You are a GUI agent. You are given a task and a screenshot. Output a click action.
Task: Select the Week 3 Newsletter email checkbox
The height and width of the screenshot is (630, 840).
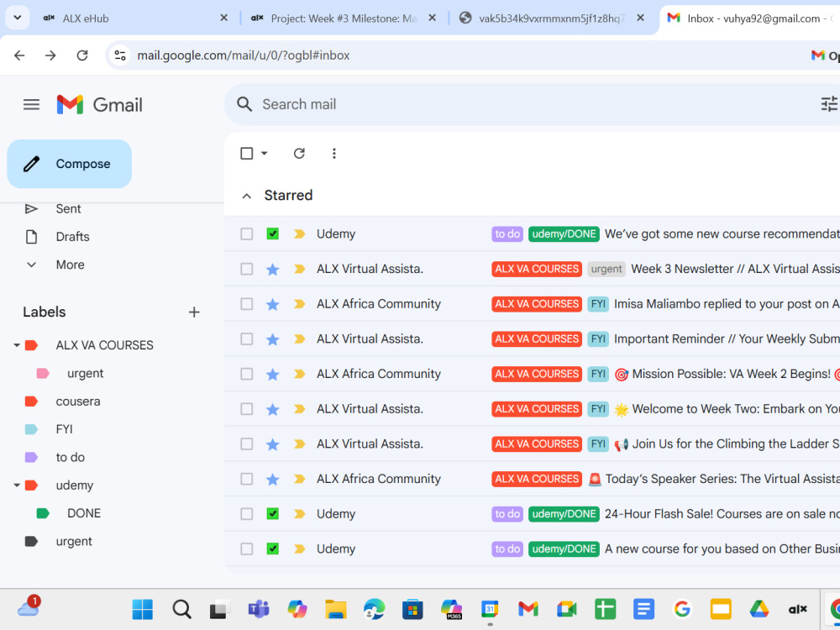(246, 269)
